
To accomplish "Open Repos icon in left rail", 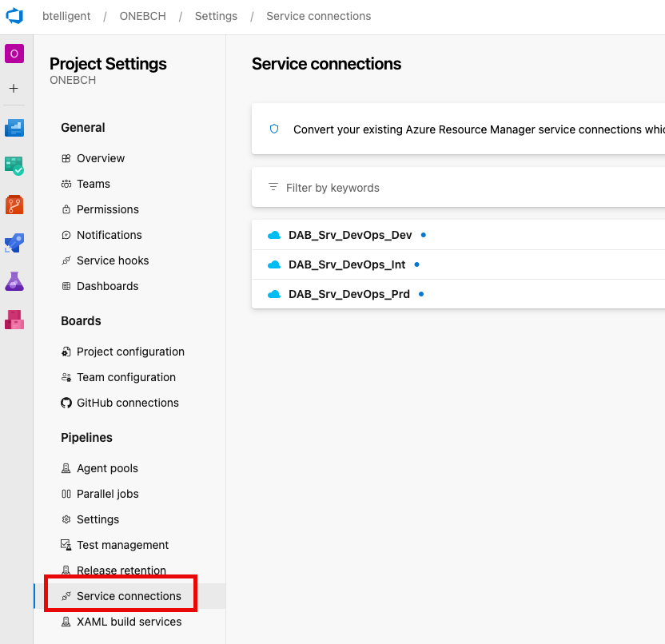I will tap(14, 205).
